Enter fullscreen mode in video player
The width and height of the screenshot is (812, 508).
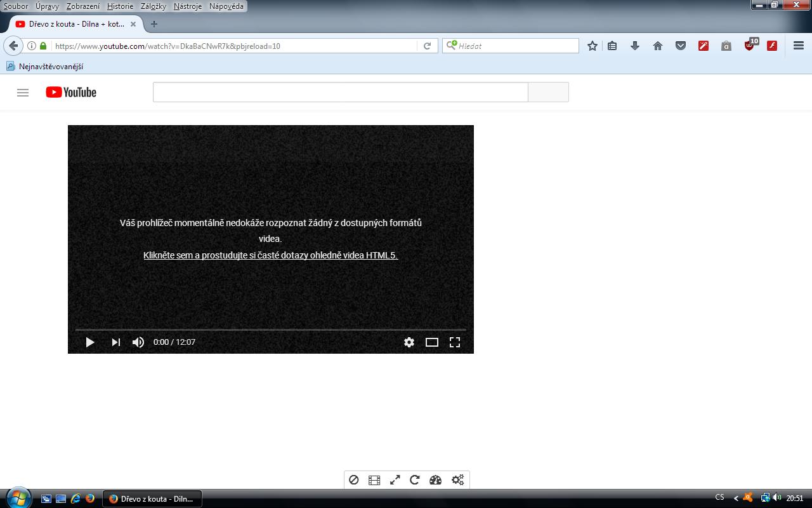tap(455, 342)
